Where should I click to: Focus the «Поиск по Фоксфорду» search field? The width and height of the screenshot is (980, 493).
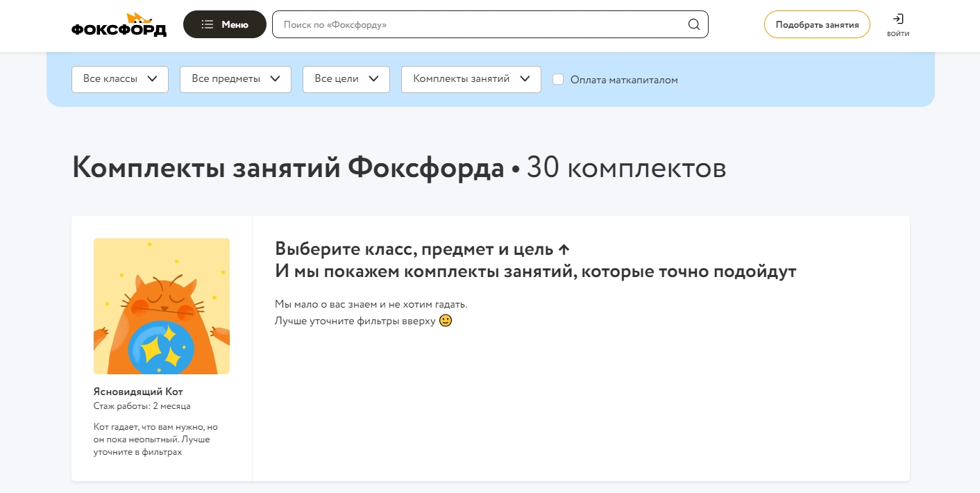[490, 24]
